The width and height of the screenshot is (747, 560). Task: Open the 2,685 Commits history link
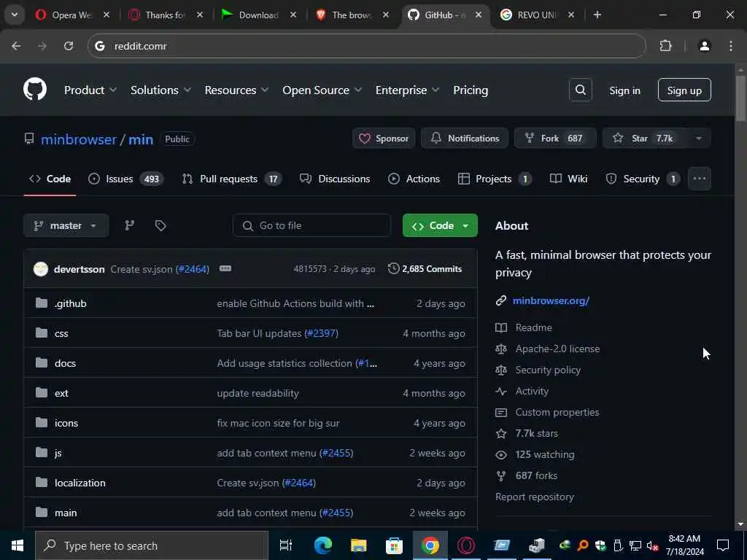click(425, 268)
